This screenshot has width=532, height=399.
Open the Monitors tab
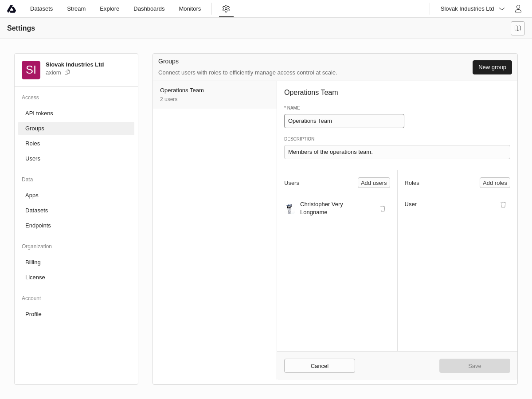pyautogui.click(x=190, y=9)
